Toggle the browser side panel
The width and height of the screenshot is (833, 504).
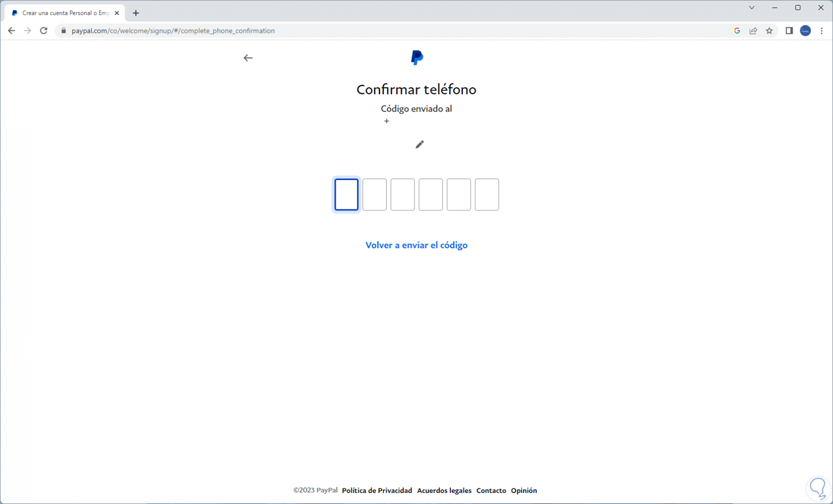789,31
